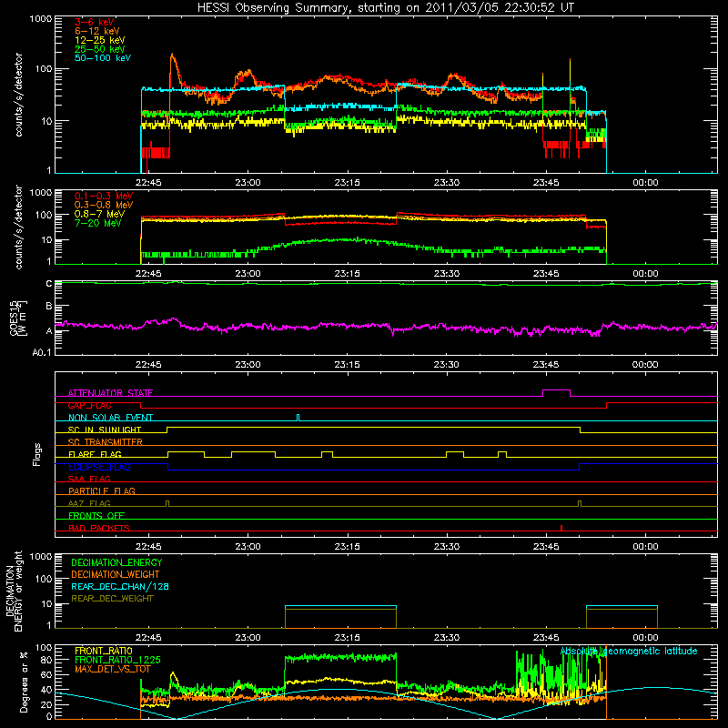Screen dimensions: 728x728
Task: Click the 00:00 tick label under the top panel
Action: [x=645, y=183]
